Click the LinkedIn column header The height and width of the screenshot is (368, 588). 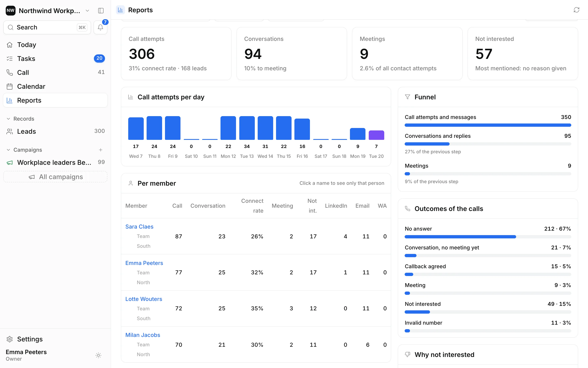pyautogui.click(x=336, y=206)
